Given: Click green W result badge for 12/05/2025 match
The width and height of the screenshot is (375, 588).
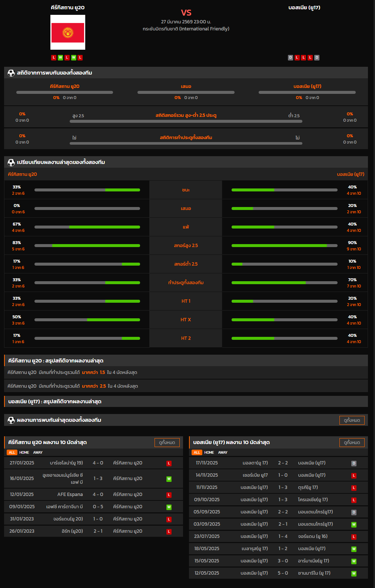Looking at the screenshot, I should 354,574.
